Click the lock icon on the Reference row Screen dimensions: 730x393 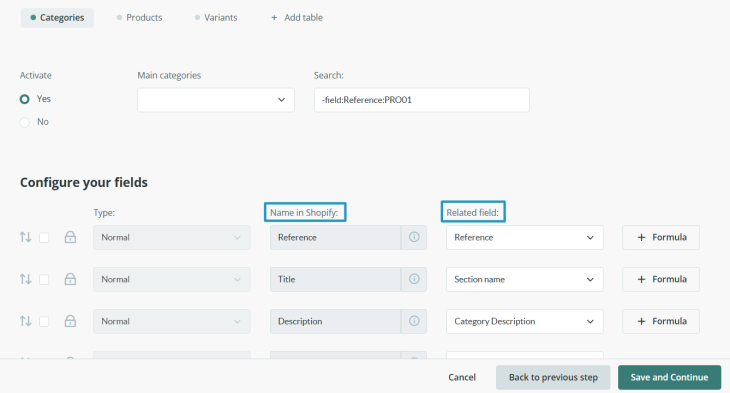tap(70, 237)
